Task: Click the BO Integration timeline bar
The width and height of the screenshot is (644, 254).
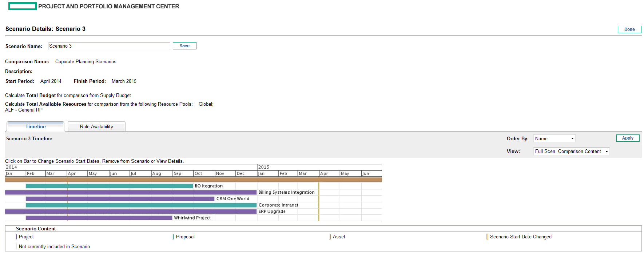Action: [x=109, y=186]
